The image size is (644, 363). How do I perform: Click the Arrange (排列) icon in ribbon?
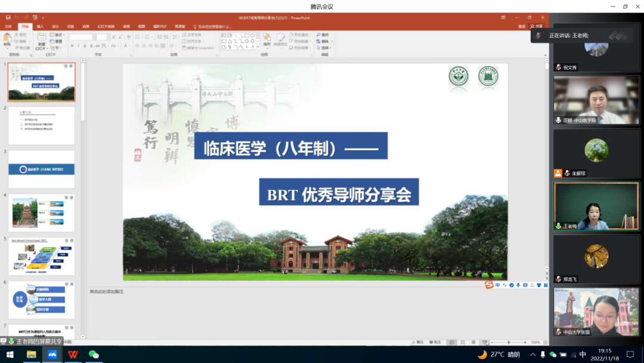(x=267, y=39)
